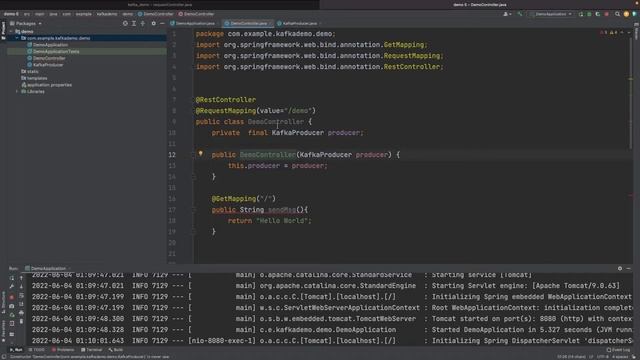
Task: Click the green build hammer icon
Action: pyautogui.click(x=520, y=14)
